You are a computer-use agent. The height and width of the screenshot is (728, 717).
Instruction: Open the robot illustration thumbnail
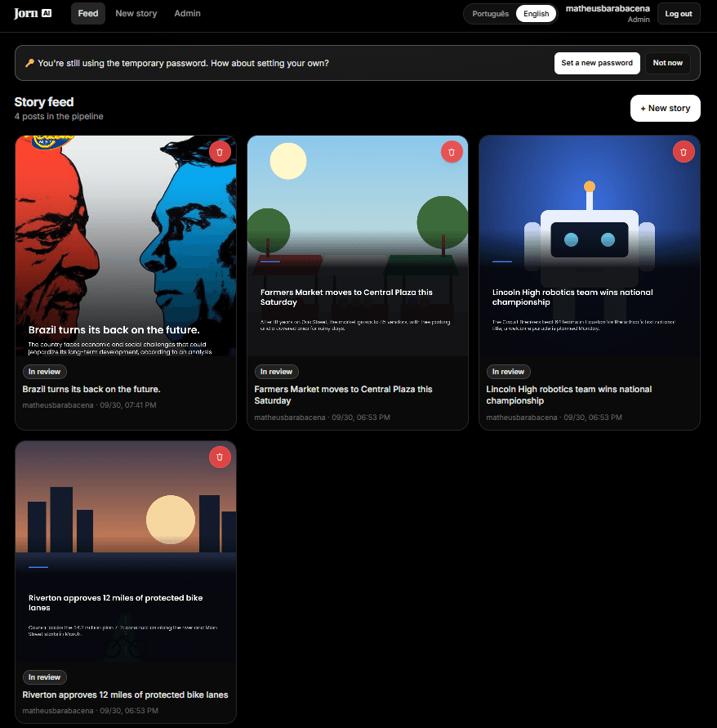click(590, 246)
